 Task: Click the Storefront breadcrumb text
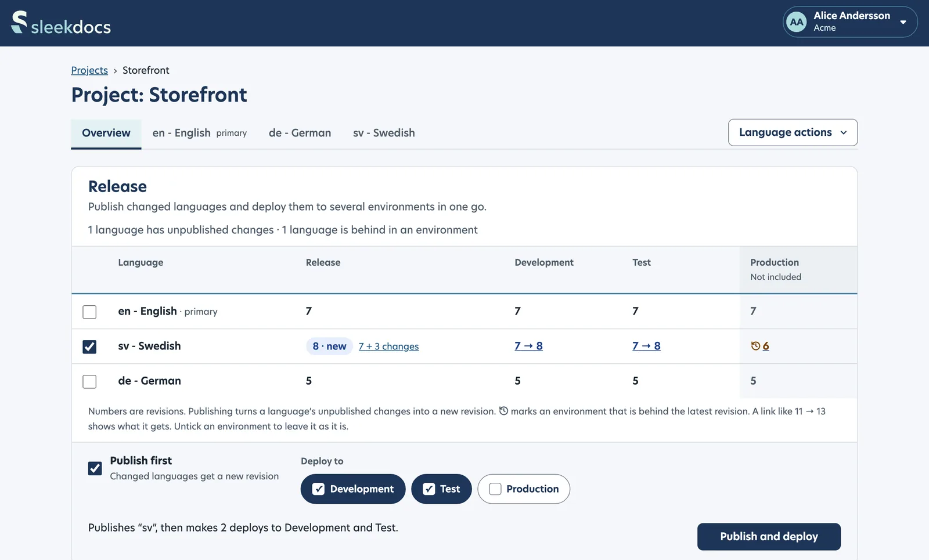(146, 70)
